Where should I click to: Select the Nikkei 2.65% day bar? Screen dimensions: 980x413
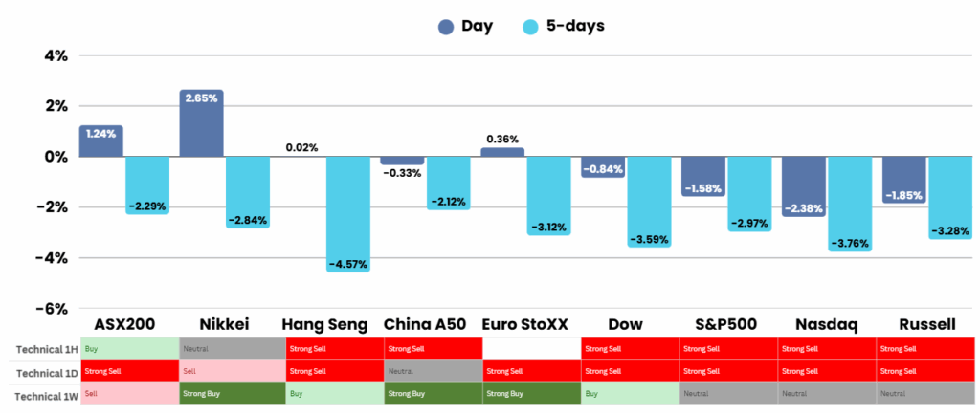coord(202,123)
